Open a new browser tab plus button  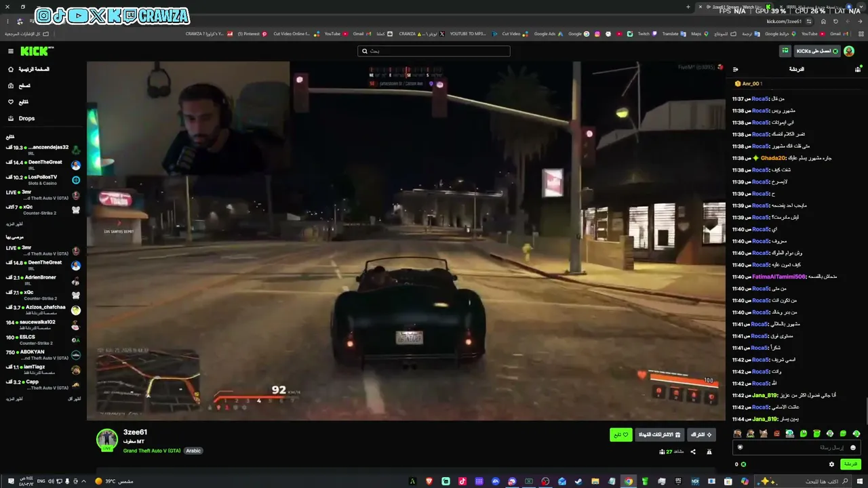[x=688, y=7]
